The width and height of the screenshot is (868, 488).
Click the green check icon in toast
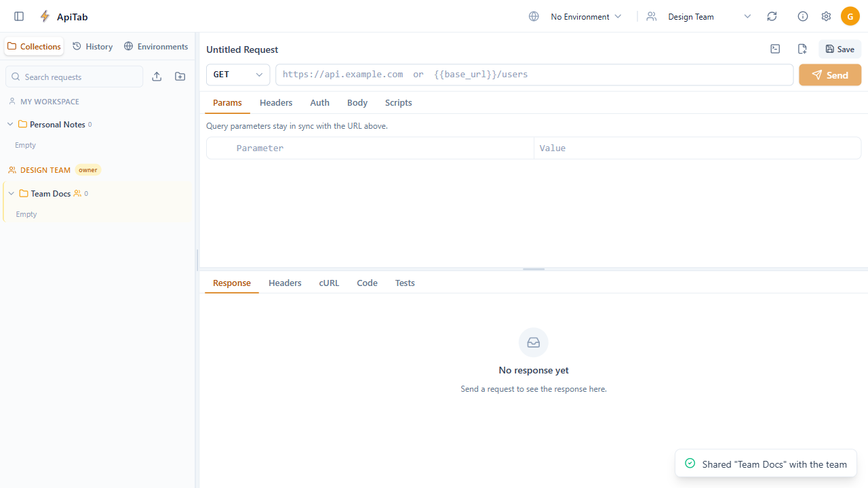[x=690, y=464]
